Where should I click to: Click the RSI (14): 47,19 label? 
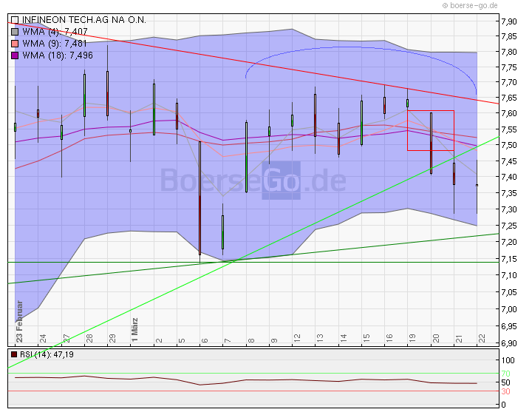(47, 354)
